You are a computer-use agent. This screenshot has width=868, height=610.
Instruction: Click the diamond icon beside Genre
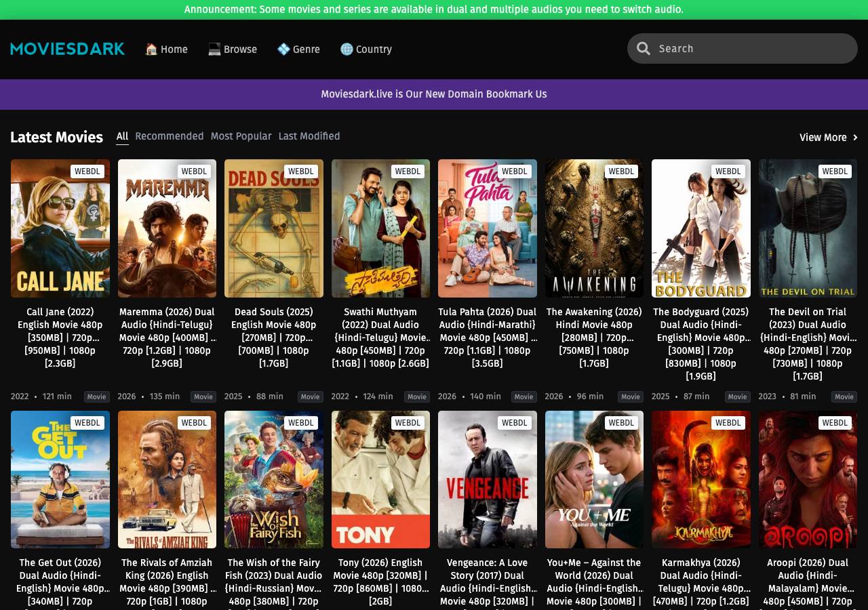point(283,49)
